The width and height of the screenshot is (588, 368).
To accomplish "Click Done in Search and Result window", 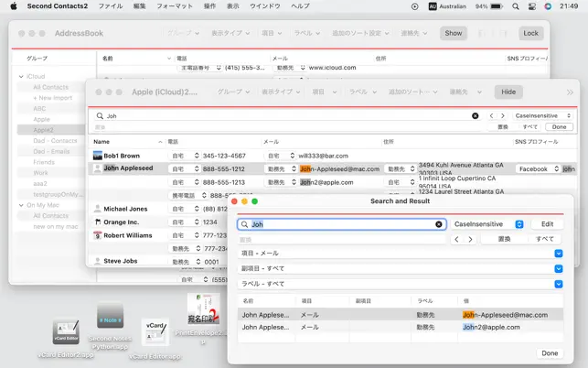I will point(550,353).
